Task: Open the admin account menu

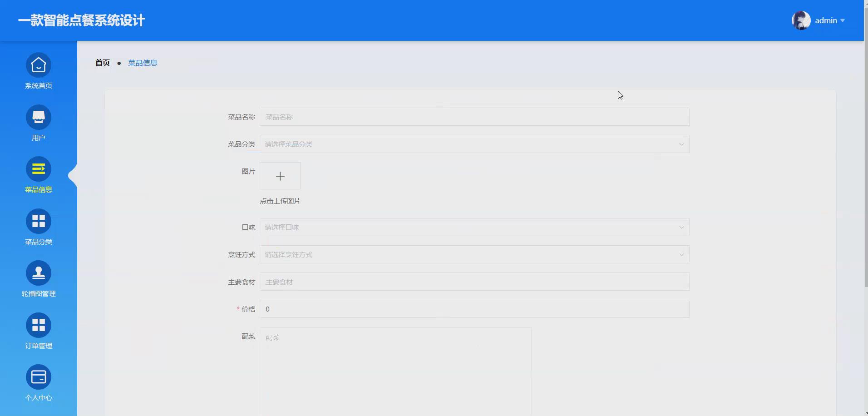Action: click(x=828, y=20)
